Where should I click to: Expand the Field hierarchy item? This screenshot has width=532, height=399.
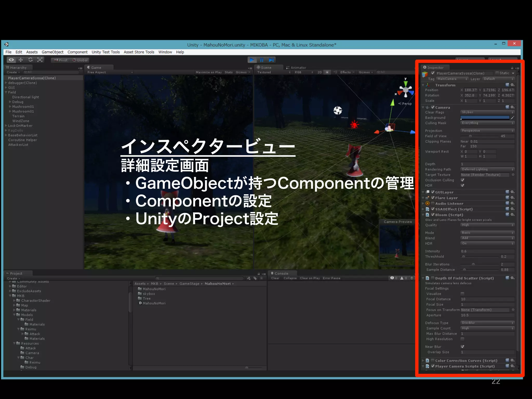click(x=6, y=92)
